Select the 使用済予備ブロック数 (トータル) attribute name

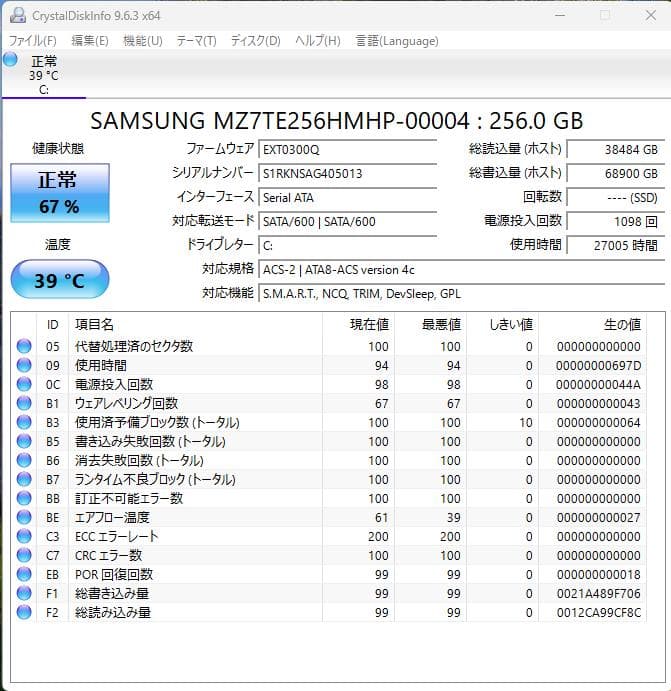pos(157,422)
